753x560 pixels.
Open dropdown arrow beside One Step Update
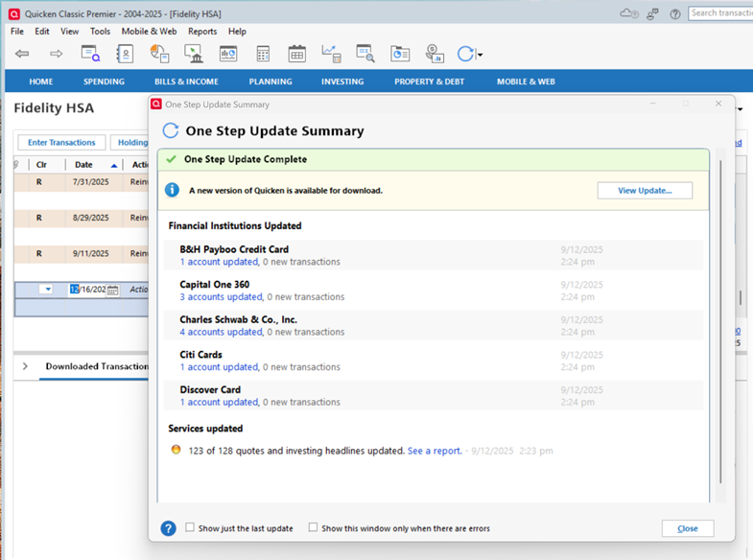[x=480, y=55]
